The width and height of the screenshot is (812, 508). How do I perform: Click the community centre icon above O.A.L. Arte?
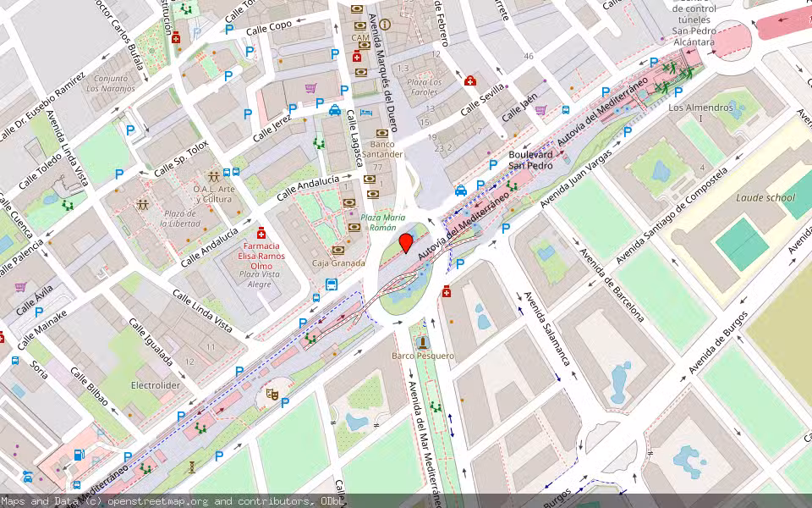point(214,176)
